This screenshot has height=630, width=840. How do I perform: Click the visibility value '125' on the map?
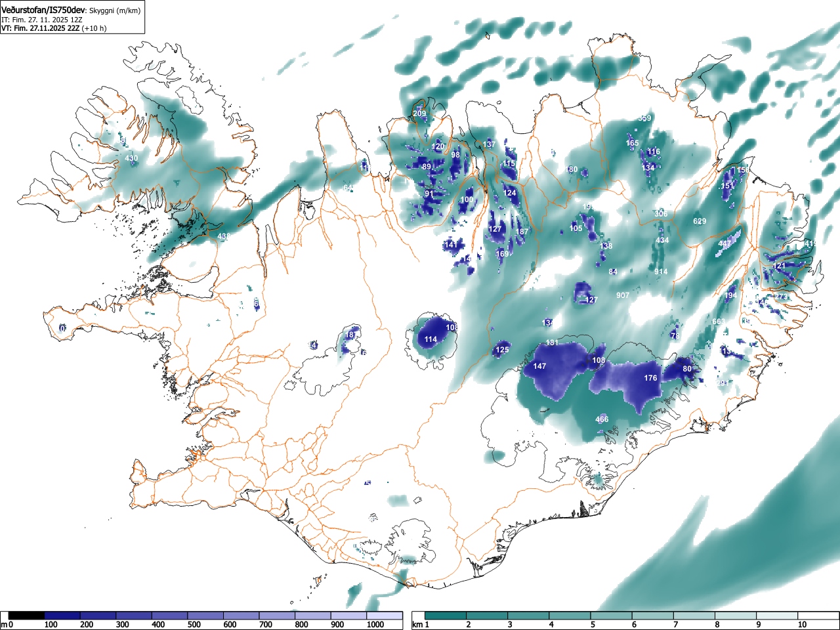click(x=502, y=350)
